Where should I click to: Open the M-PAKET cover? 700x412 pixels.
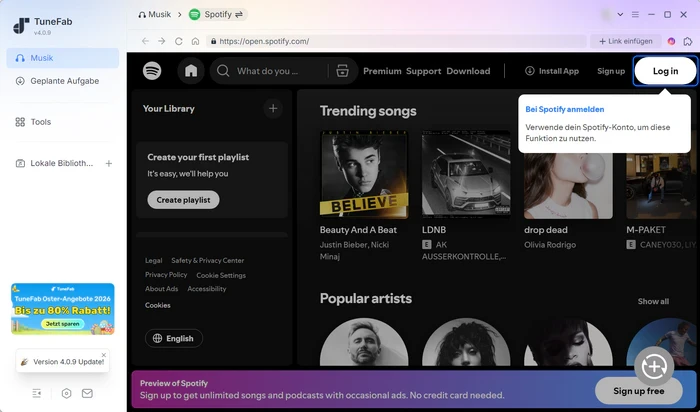coord(663,186)
